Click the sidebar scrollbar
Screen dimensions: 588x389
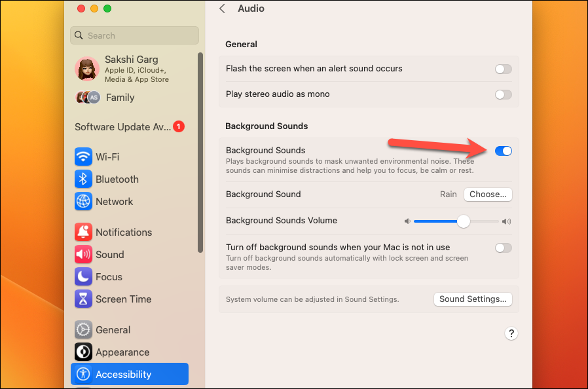point(200,153)
